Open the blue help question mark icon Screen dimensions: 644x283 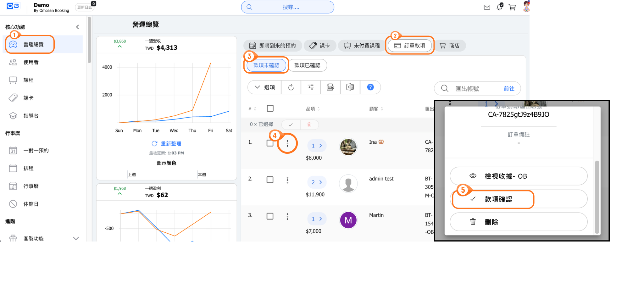point(370,87)
